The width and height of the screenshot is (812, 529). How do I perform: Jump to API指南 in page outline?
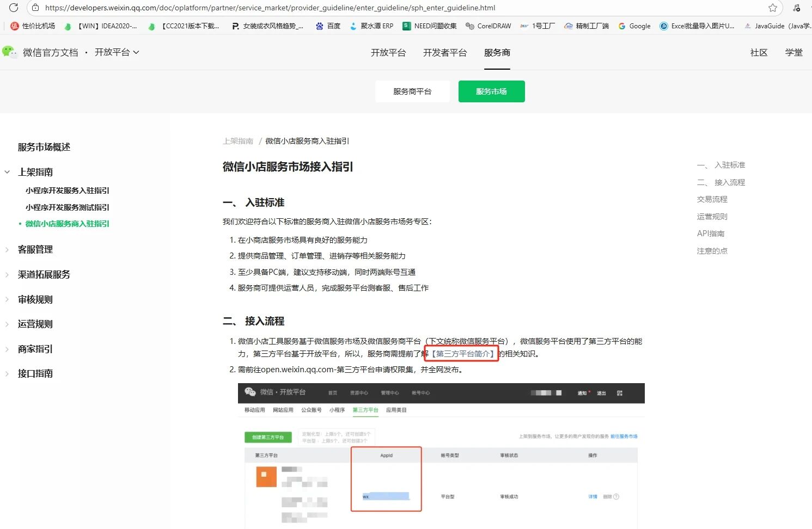[711, 233]
